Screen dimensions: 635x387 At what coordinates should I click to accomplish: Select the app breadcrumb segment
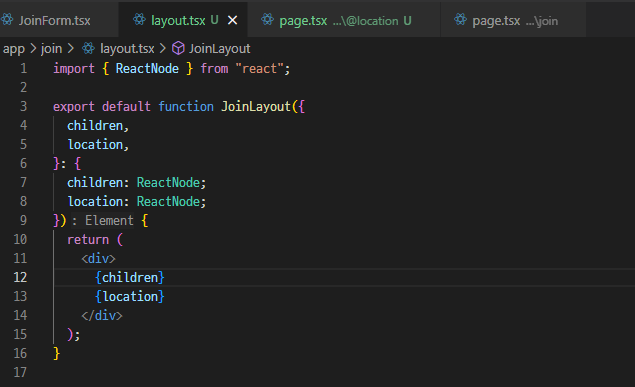[14, 49]
